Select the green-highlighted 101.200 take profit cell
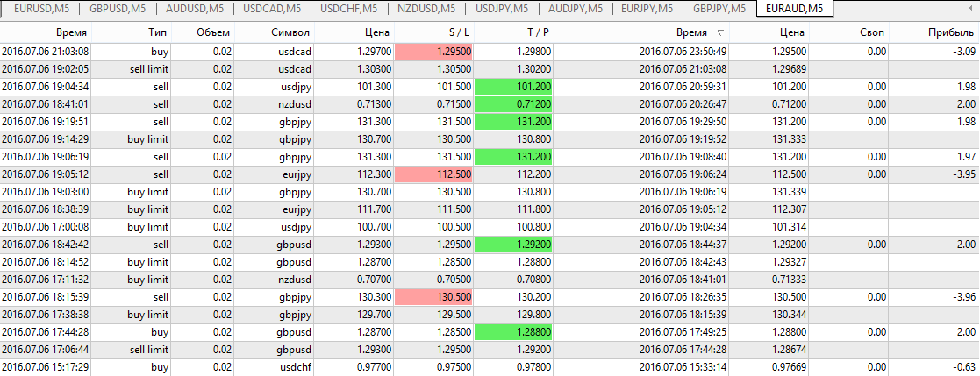980x376 pixels. click(514, 86)
